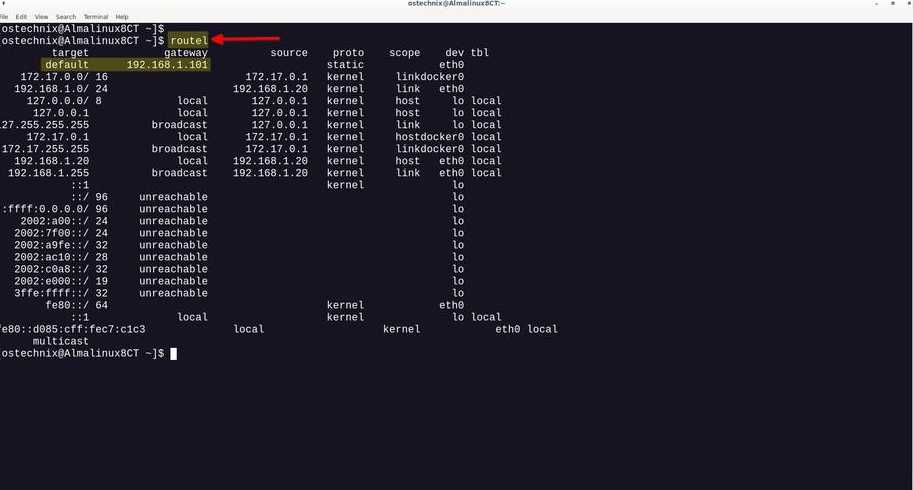The height and width of the screenshot is (490, 913).
Task: Select the 3ffe:ffff::/ 32 target
Action: 61,293
